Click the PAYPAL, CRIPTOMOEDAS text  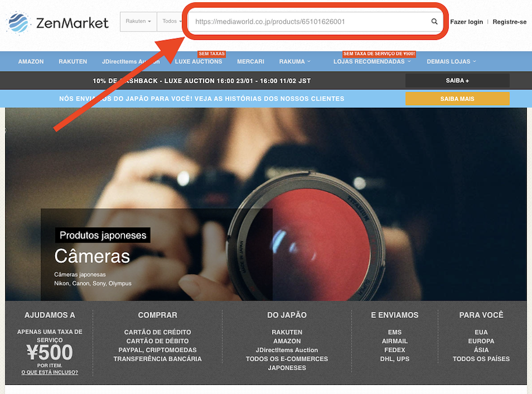click(x=158, y=350)
